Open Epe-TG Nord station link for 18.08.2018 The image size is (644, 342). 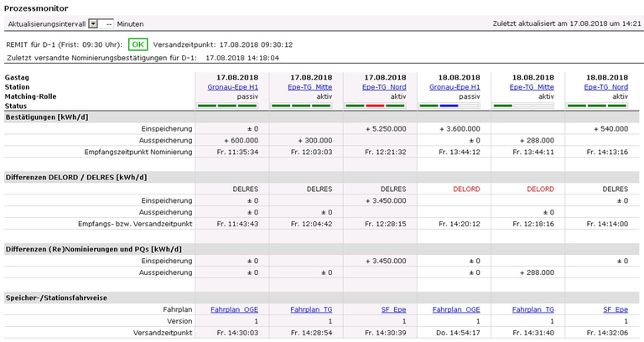(x=605, y=86)
